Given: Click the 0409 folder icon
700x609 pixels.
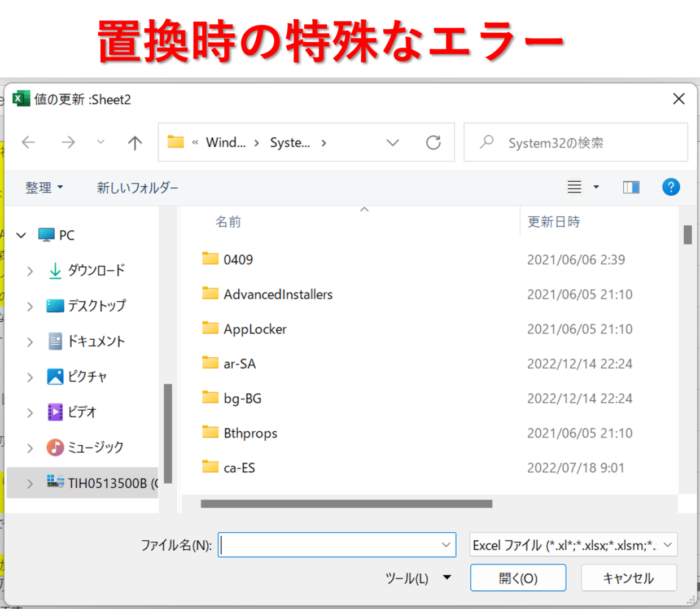Looking at the screenshot, I should pyautogui.click(x=210, y=259).
